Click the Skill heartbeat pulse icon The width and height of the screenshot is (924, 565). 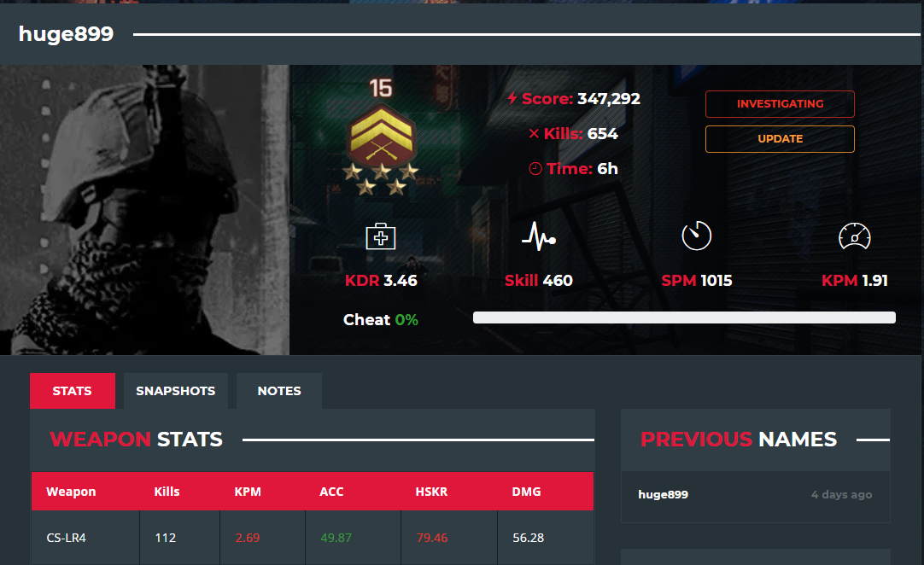pos(539,236)
